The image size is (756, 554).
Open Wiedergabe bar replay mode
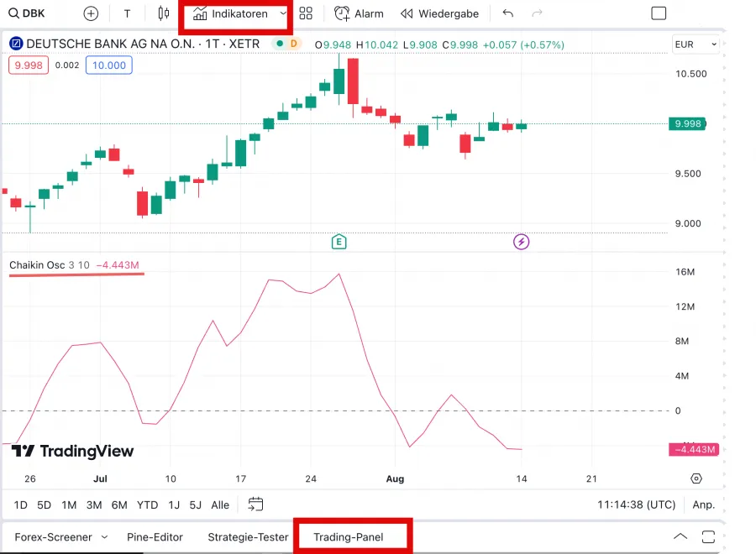click(x=439, y=13)
